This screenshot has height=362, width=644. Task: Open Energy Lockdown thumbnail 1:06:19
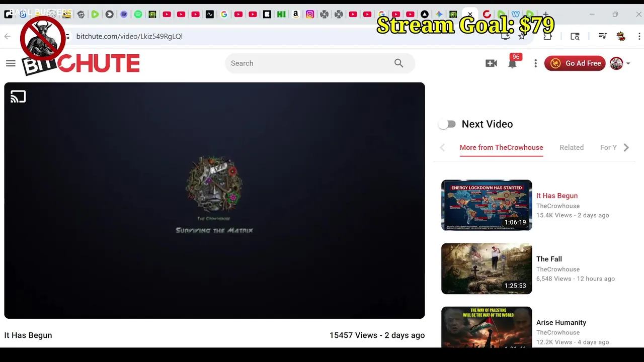(487, 205)
